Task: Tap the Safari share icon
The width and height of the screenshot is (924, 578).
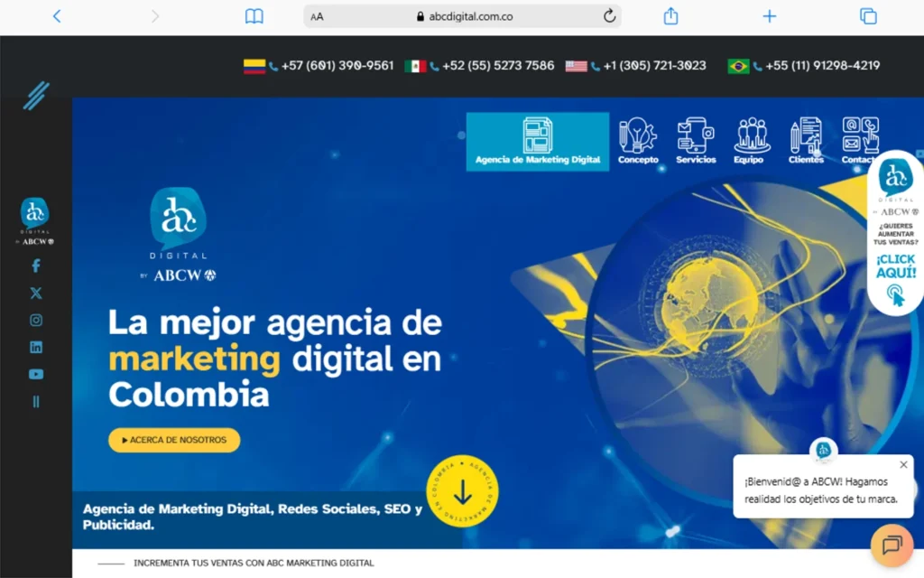Action: coord(670,16)
